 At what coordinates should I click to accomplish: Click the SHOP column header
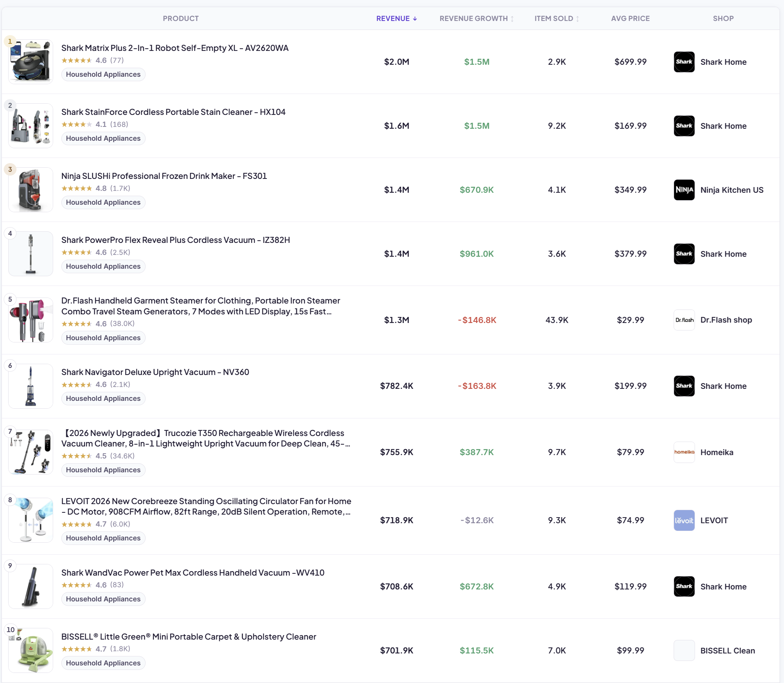723,18
